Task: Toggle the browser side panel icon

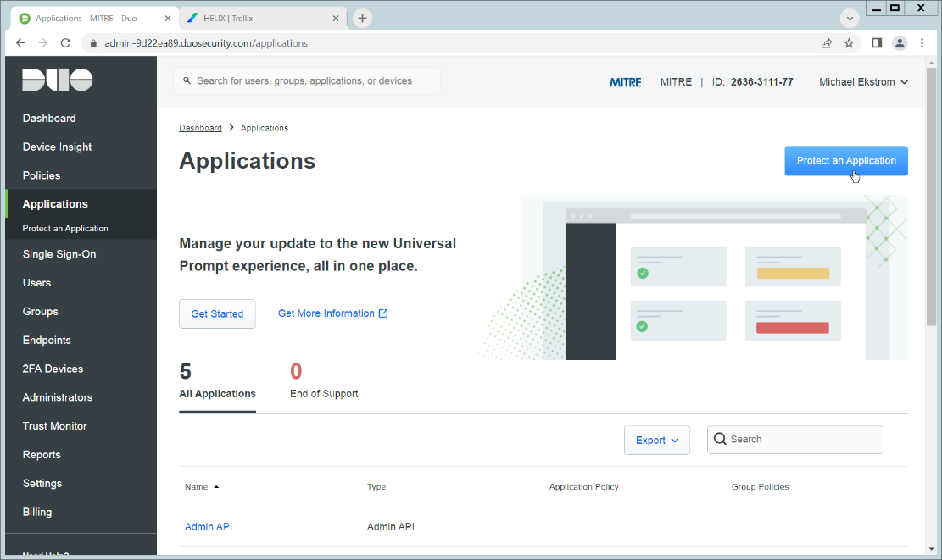Action: 877,43
